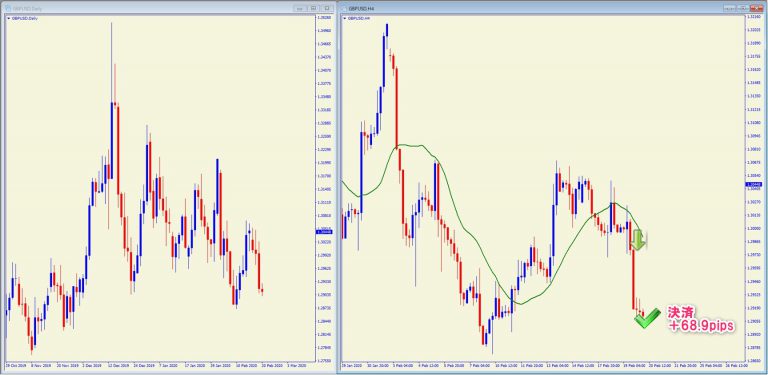
Task: Maximize the GBPUSD Daily chart window
Action: [313, 8]
